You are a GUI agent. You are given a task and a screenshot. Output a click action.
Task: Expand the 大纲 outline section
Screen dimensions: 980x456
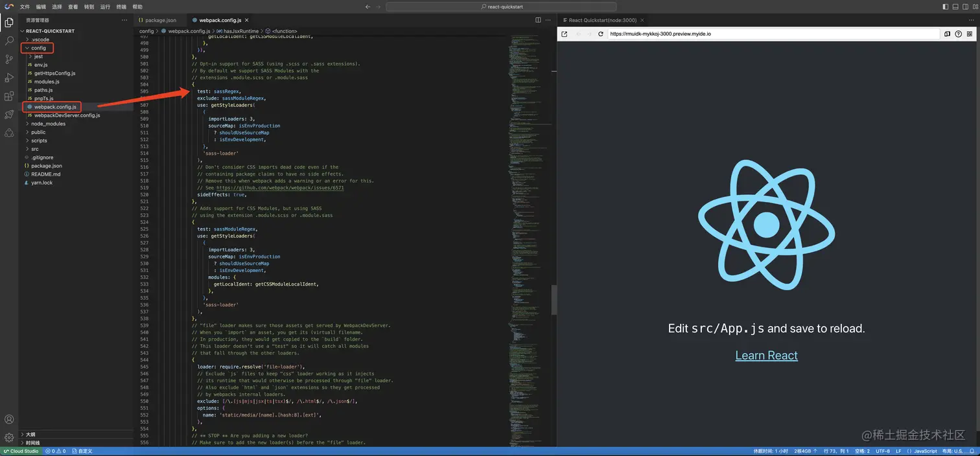[76, 435]
